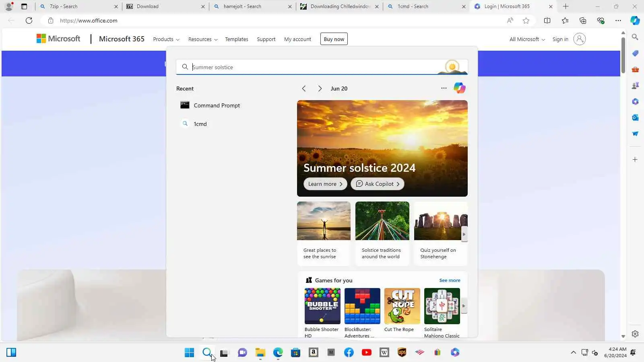Open the Windows Start menu
The image size is (644, 362).
(x=189, y=353)
